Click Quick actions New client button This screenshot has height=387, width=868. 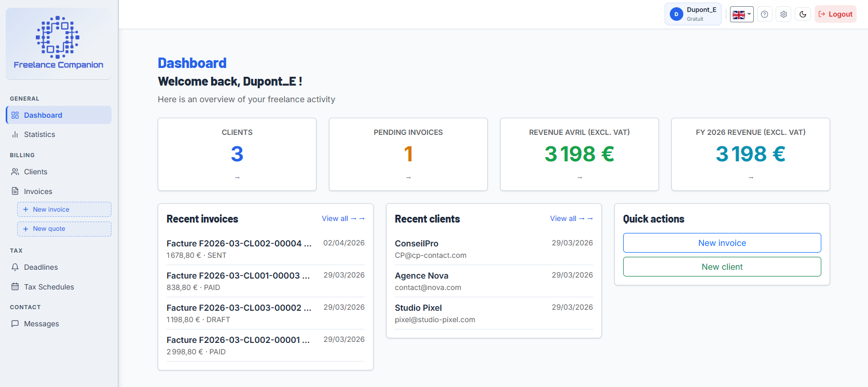pyautogui.click(x=722, y=267)
